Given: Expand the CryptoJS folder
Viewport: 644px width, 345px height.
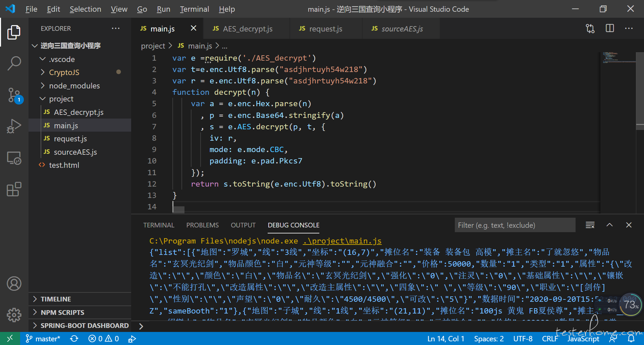Looking at the screenshot, I should pos(43,72).
